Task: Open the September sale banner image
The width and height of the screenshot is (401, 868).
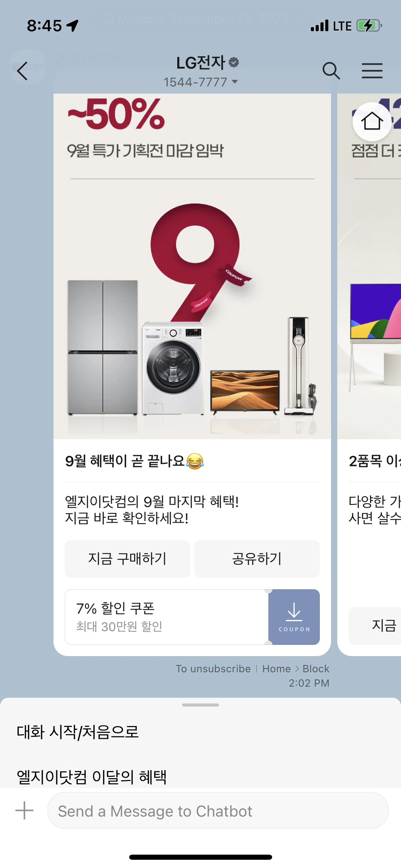Action: click(192, 266)
